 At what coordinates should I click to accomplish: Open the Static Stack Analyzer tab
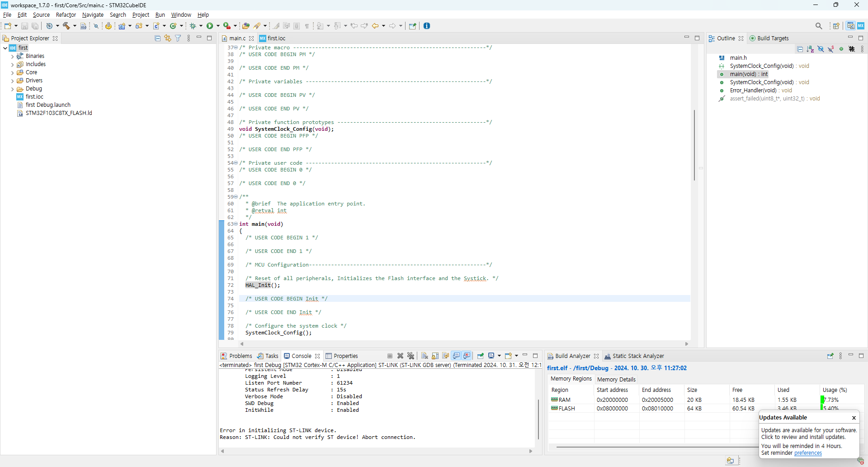[634, 356]
